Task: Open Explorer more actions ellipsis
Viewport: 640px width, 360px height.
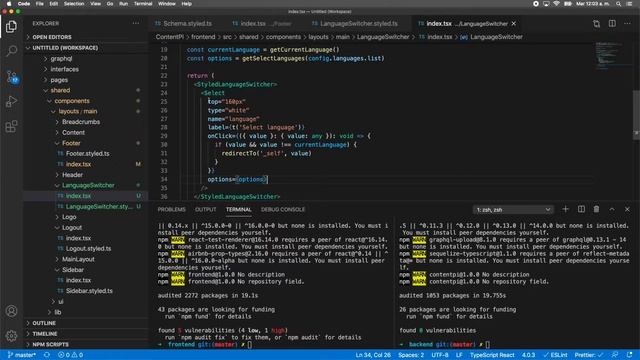Action: pos(136,24)
